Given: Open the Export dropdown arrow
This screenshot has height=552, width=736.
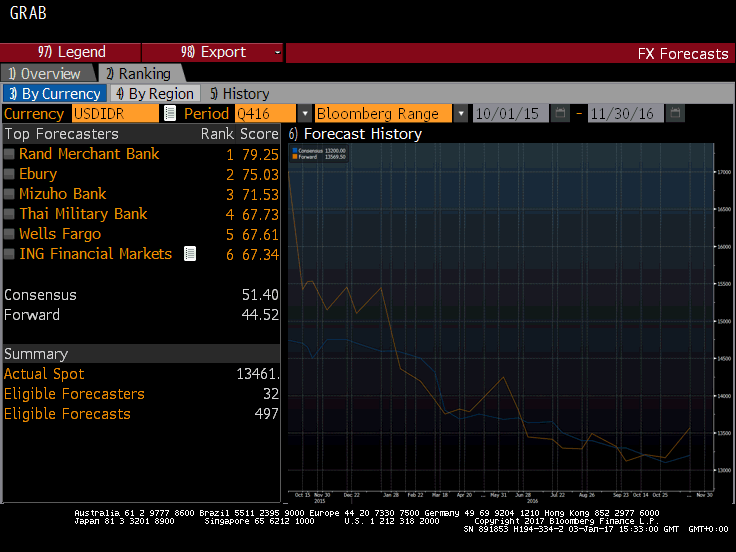Looking at the screenshot, I should [x=277, y=52].
